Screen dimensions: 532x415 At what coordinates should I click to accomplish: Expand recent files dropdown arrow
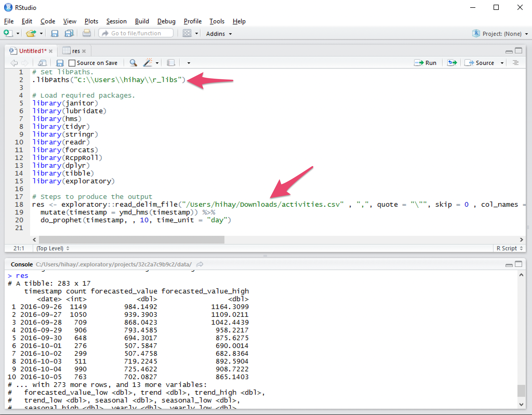pyautogui.click(x=41, y=34)
